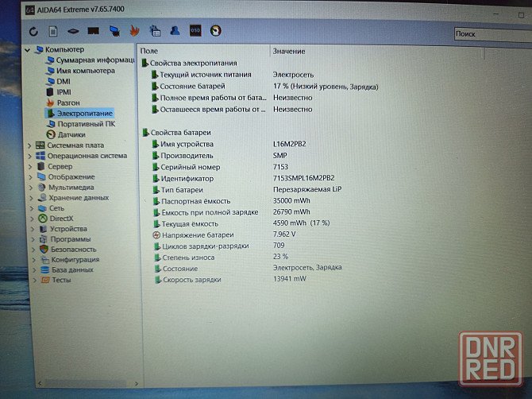Click the computer monitor toolbar icon
532x399 pixels.
point(114,31)
